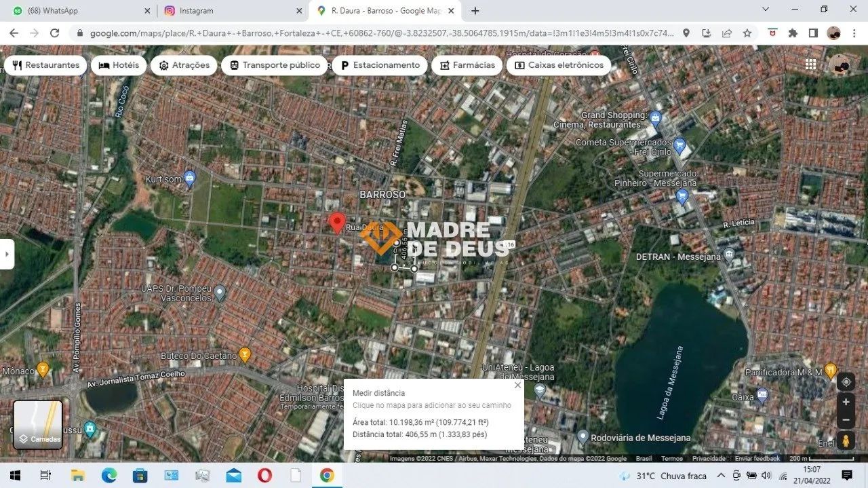Click the install app icon in address bar
The width and height of the screenshot is (868, 488).
(707, 33)
